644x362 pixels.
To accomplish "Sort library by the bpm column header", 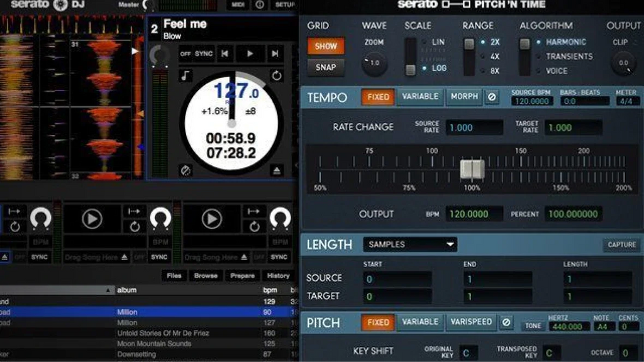I will (x=269, y=290).
